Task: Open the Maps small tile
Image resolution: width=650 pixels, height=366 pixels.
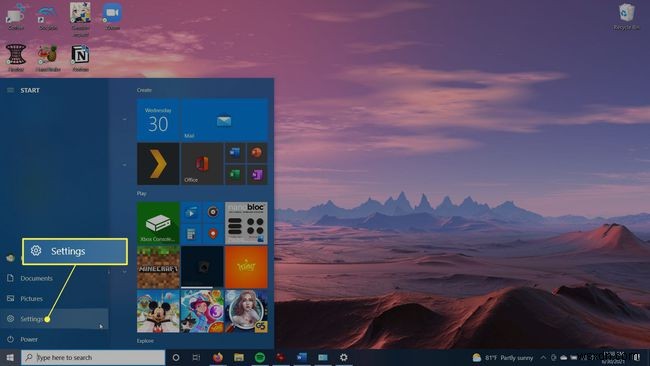Action: (x=213, y=234)
